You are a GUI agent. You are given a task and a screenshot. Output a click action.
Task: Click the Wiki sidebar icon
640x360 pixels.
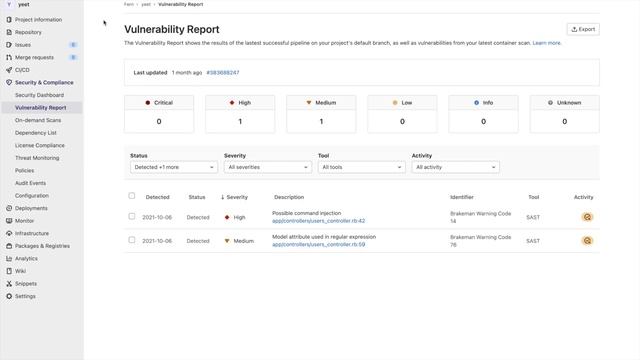[9, 271]
